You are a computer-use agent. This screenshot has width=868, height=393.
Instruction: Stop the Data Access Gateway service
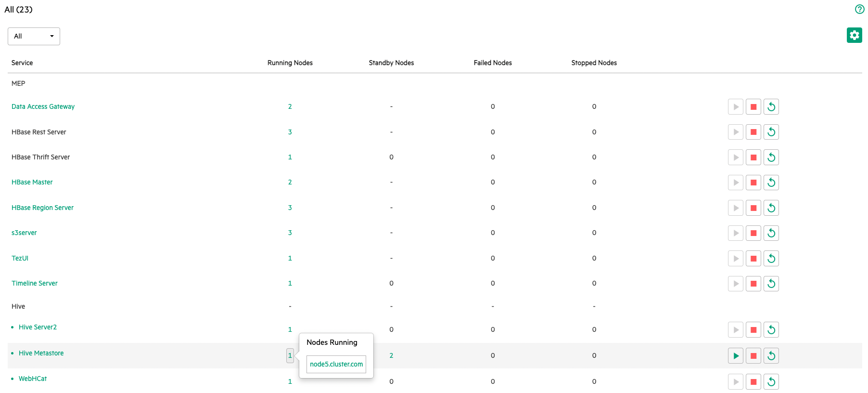(x=753, y=107)
